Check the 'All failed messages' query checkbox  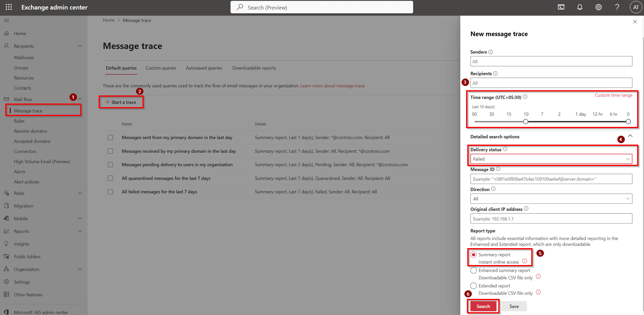click(110, 192)
